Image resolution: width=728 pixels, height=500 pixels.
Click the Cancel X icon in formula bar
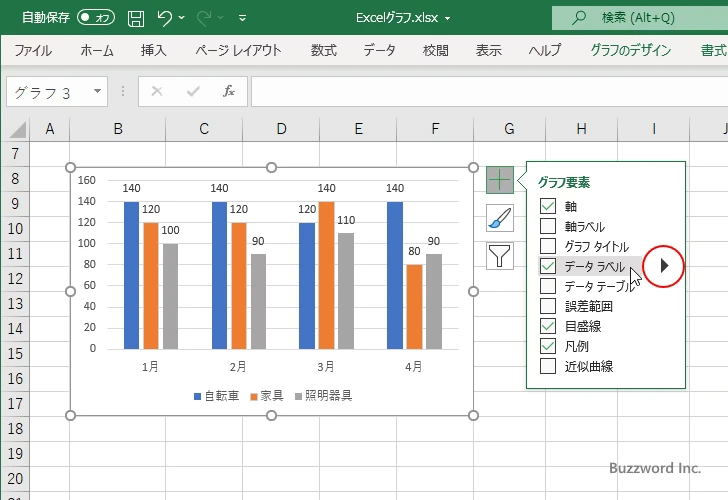coord(157,91)
